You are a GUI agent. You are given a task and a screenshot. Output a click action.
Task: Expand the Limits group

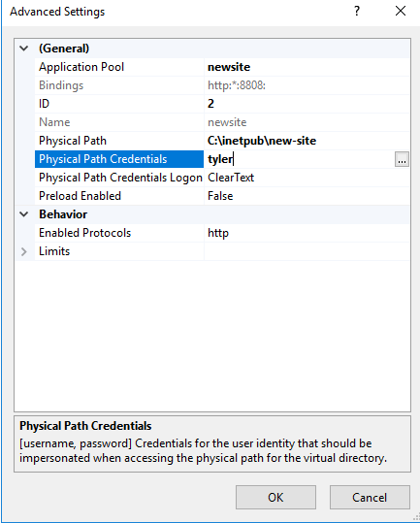pyautogui.click(x=24, y=251)
